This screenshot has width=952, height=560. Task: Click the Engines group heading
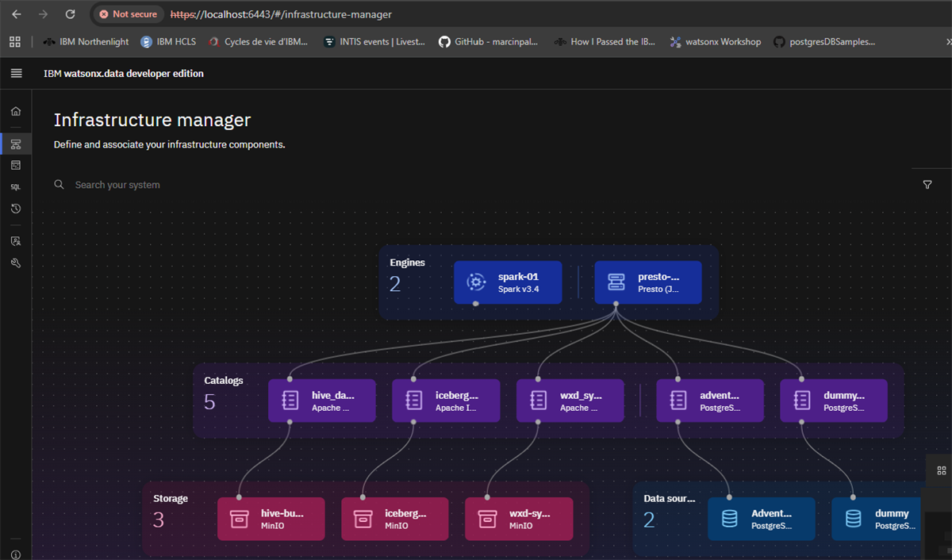point(407,263)
